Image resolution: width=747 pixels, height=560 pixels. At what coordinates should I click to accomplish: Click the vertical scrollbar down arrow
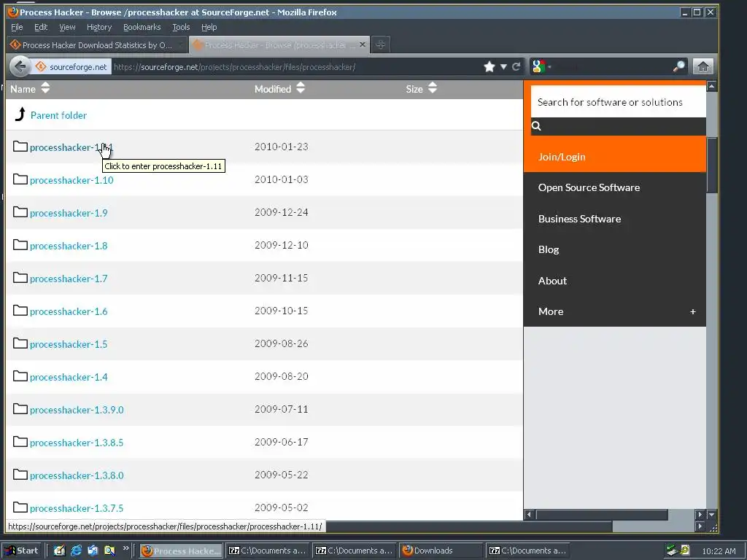click(712, 515)
